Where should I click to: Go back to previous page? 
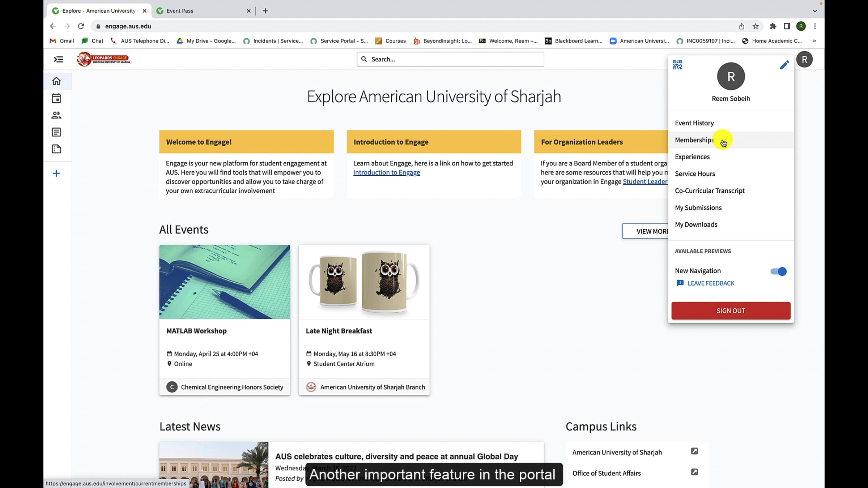[x=53, y=26]
